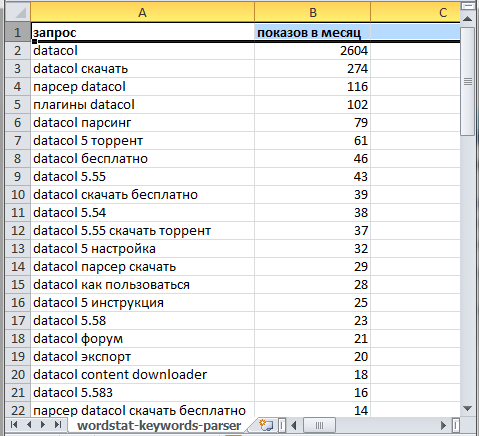This screenshot has height=436, width=479.
Task: Go to first sheet navigation arrow
Action: 14,425
